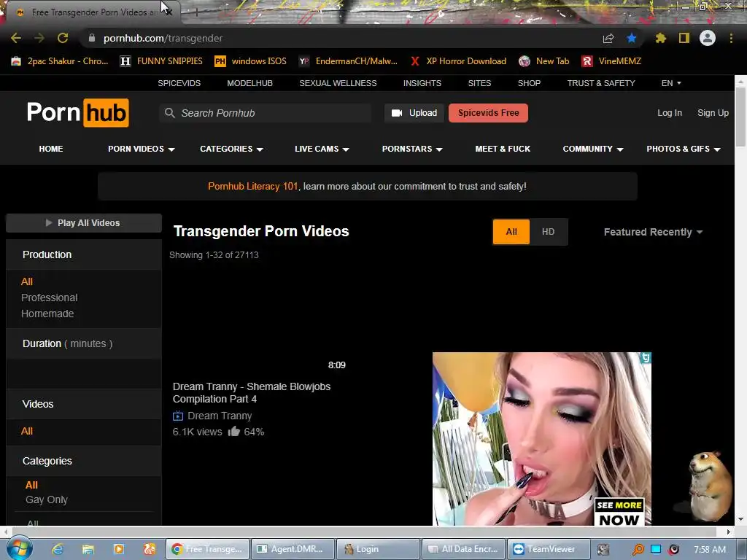The width and height of the screenshot is (747, 560).
Task: Expand the PORNSTARS nav dropdown
Action: point(412,149)
